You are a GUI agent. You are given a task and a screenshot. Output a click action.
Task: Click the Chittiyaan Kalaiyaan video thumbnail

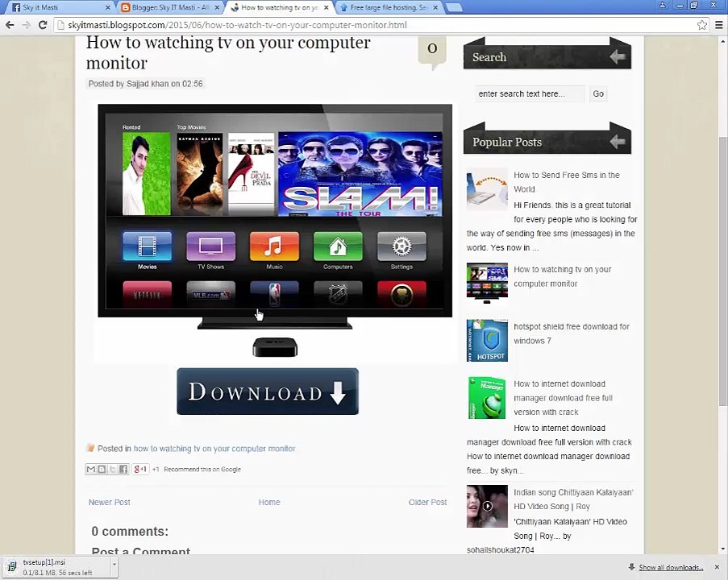(487, 506)
